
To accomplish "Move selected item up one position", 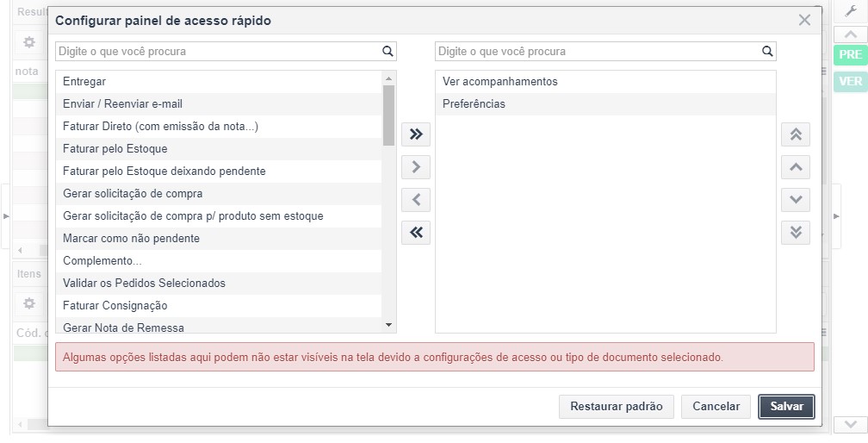I will pos(796,166).
